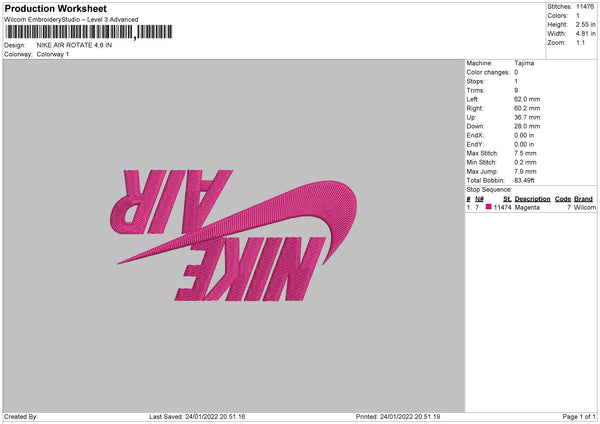Click the barcode in the header
Screen dimensions: 600x424
pos(89,32)
